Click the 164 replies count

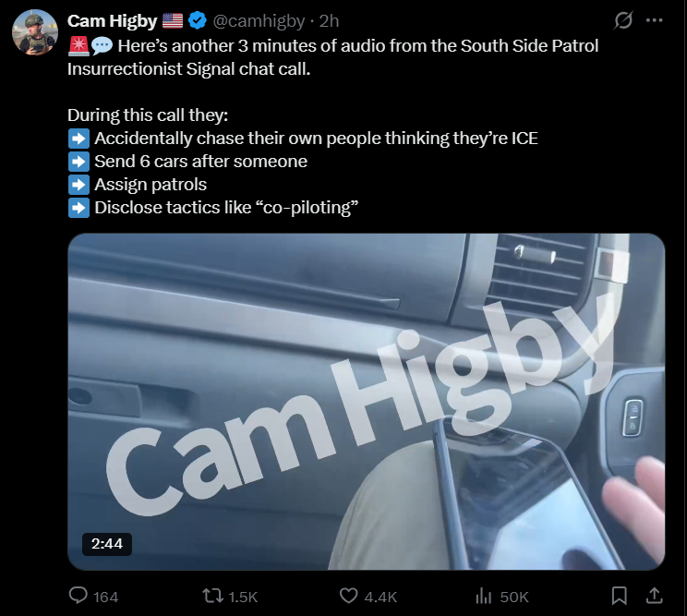pos(105,598)
